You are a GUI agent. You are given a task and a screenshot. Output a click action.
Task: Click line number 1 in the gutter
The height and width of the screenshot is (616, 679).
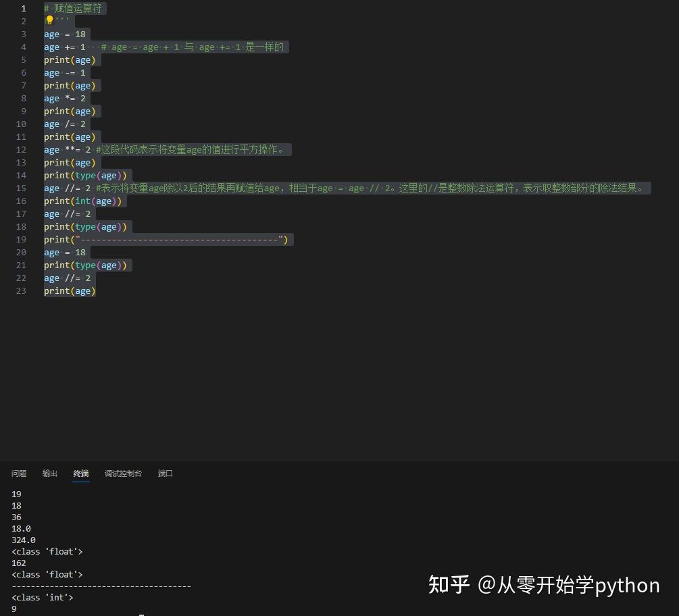pyautogui.click(x=23, y=8)
